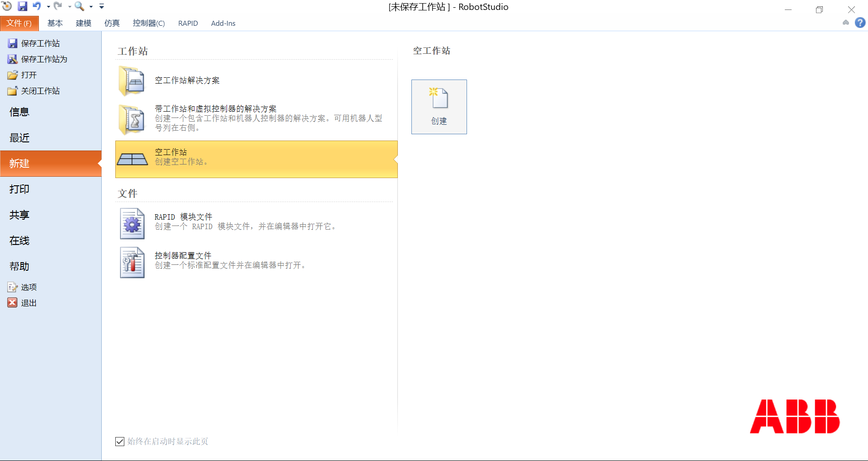Select the 控制器配置文件 tools document icon
This screenshot has height=461, width=868.
[132, 262]
